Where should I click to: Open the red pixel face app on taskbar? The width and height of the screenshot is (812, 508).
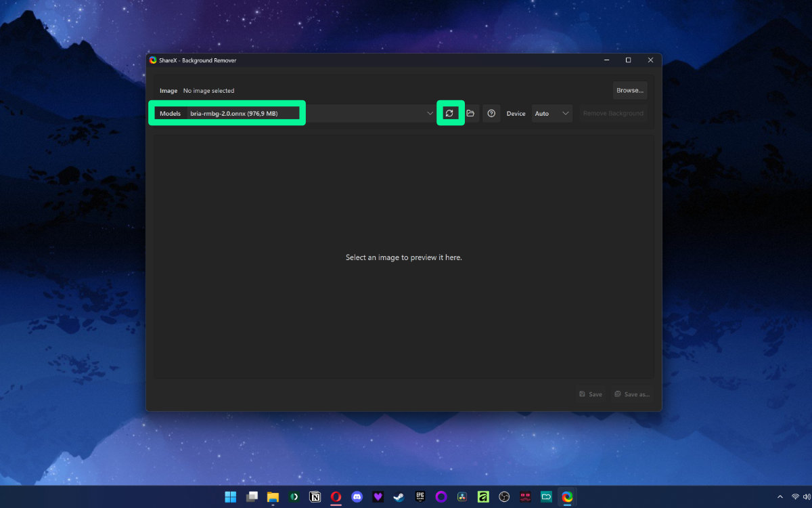tap(525, 496)
